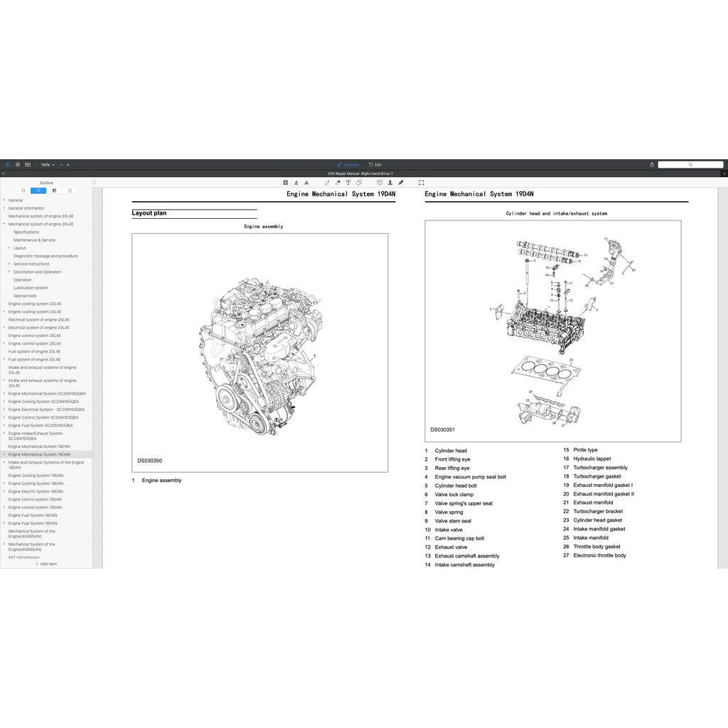Toggle the sidebar panel visibility
This screenshot has width=728, height=728.
9,165
